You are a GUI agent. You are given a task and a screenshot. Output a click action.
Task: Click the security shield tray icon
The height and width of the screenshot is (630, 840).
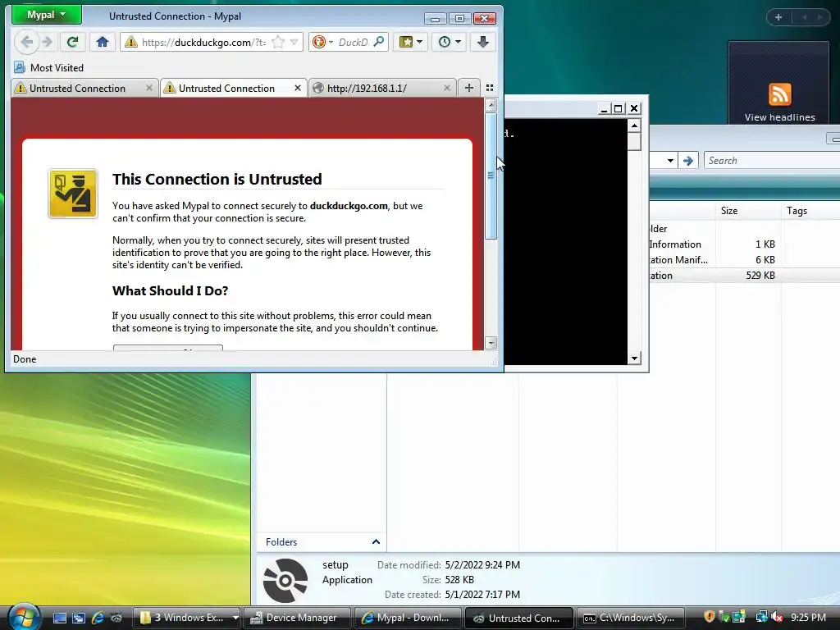coord(710,617)
